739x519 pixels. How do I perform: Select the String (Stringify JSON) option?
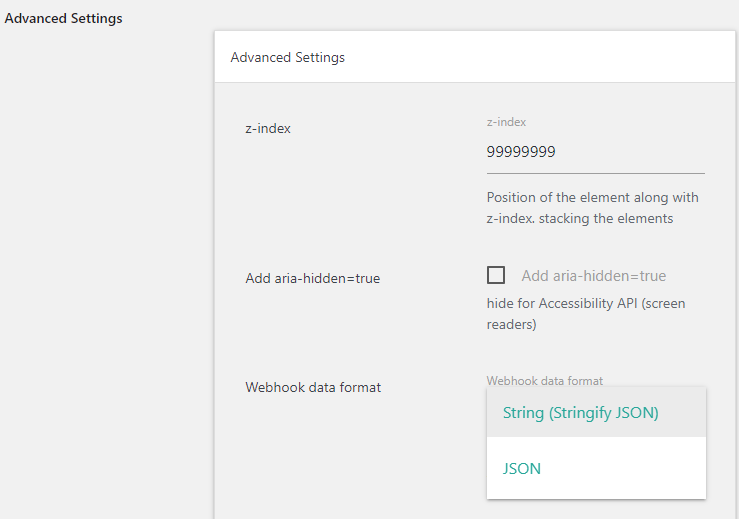click(580, 413)
